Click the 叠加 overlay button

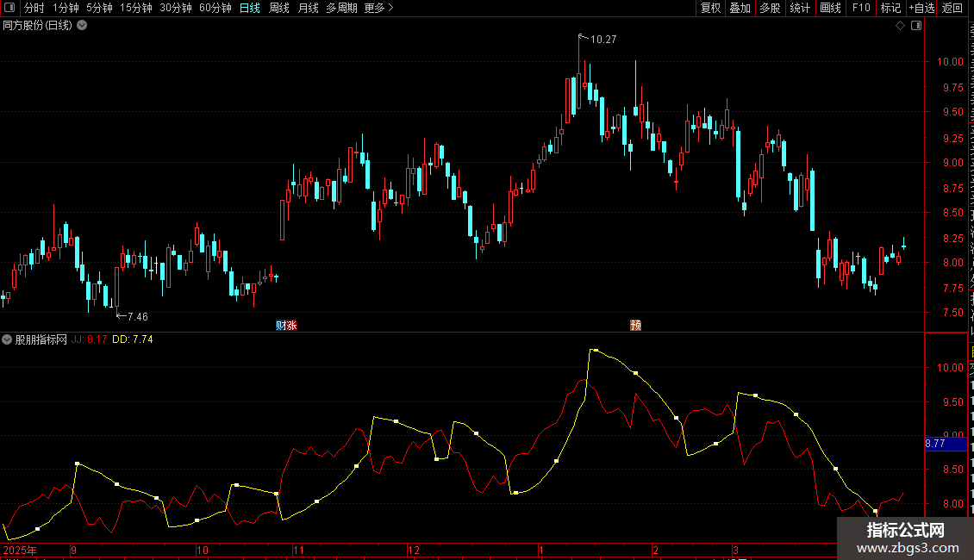[x=740, y=8]
